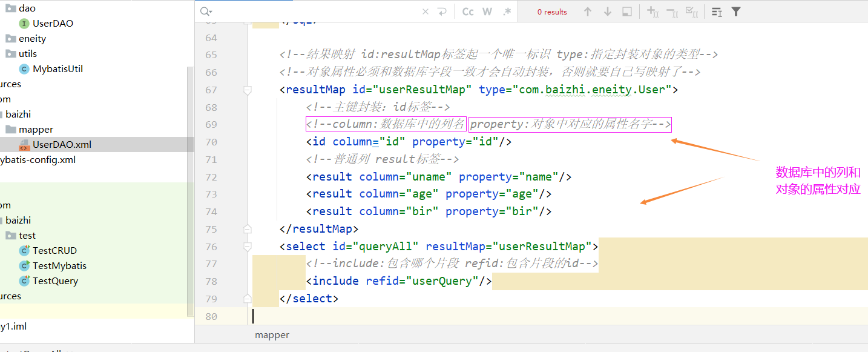This screenshot has width=868, height=352.
Task: Toggle Regex (.*) search option
Action: [507, 12]
